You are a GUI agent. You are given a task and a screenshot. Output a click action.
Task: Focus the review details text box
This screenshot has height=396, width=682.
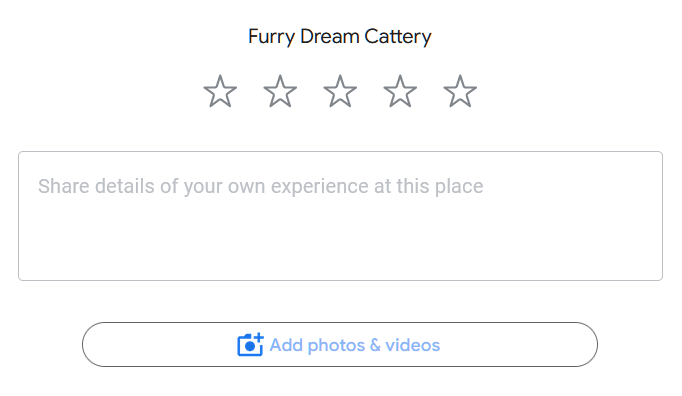click(340, 216)
